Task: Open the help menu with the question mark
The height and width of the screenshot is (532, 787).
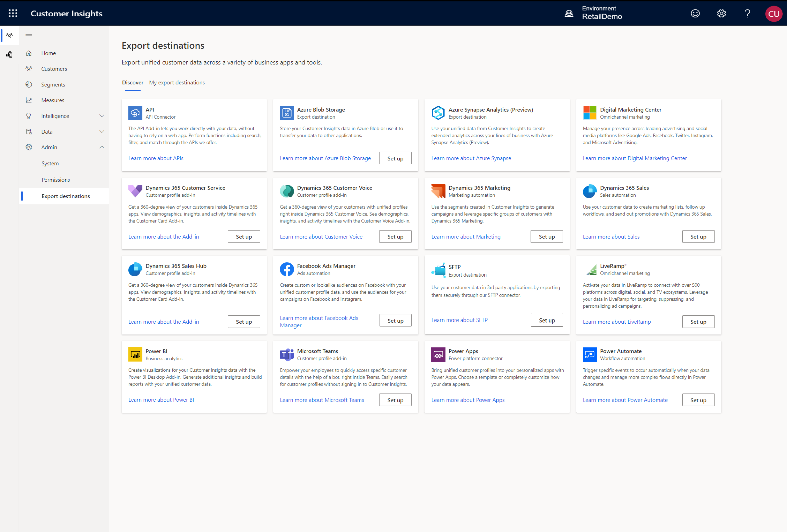Action: click(747, 13)
